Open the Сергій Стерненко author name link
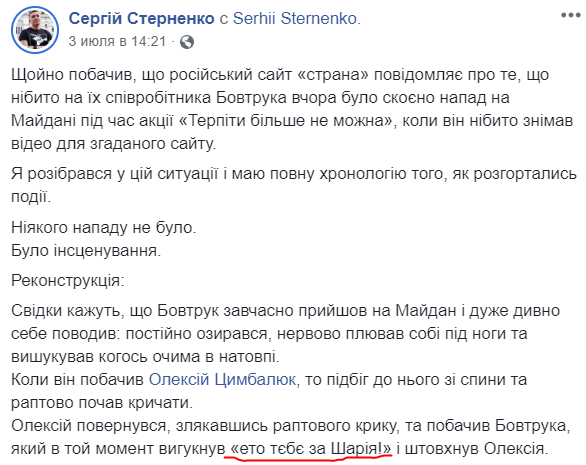This screenshot has width=586, height=465. click(x=141, y=18)
